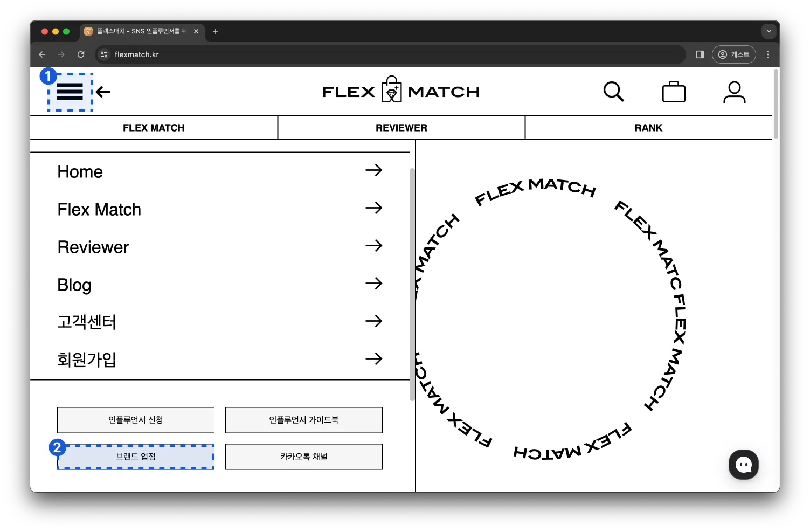Open the shopping bag icon

[674, 92]
